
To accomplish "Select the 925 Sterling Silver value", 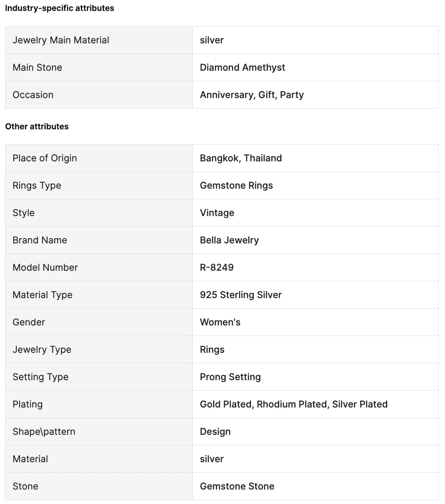I will (241, 295).
